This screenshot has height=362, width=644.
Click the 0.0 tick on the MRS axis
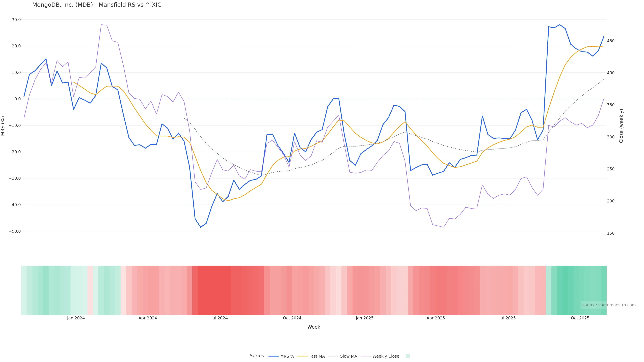17,99
